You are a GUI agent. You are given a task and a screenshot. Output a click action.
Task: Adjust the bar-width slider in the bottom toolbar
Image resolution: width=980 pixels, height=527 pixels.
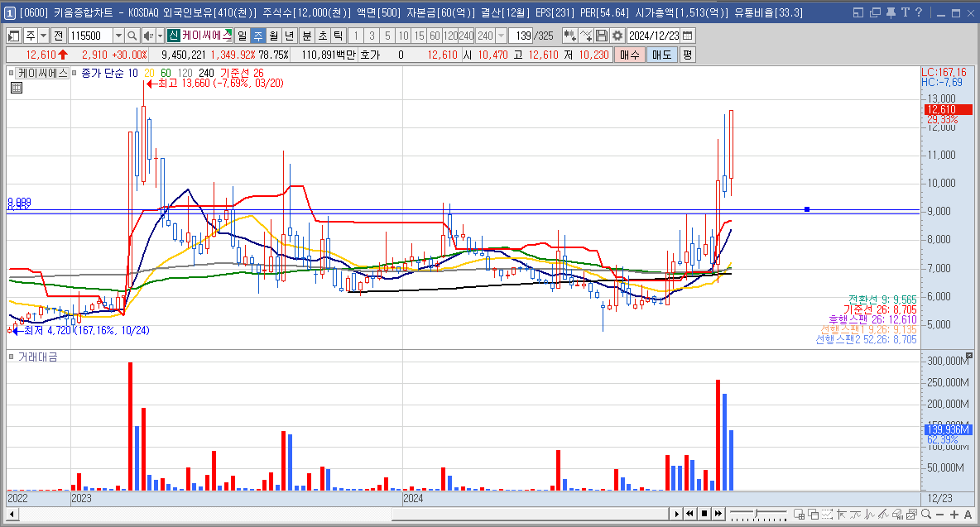point(757,514)
